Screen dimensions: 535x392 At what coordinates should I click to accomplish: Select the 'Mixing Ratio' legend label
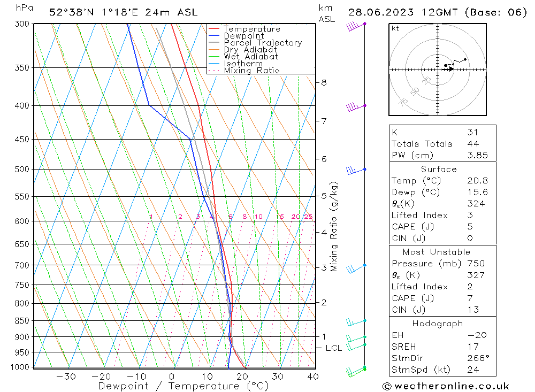(252, 70)
